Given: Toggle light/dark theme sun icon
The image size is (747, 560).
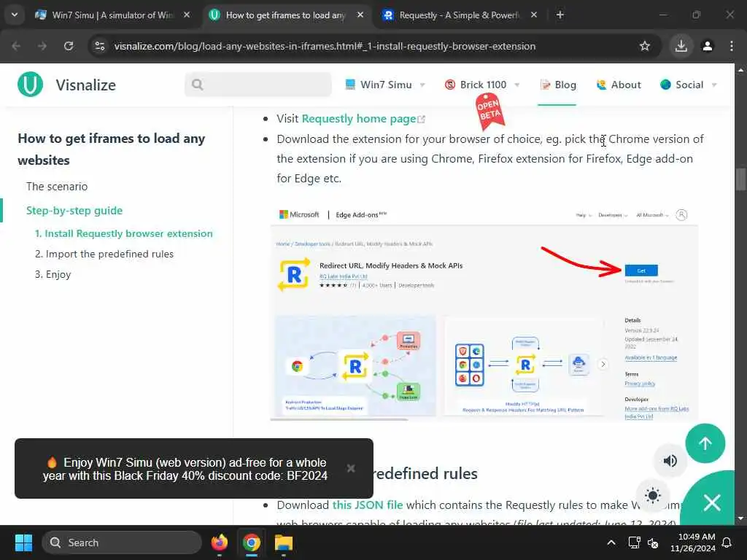Looking at the screenshot, I should tap(653, 495).
